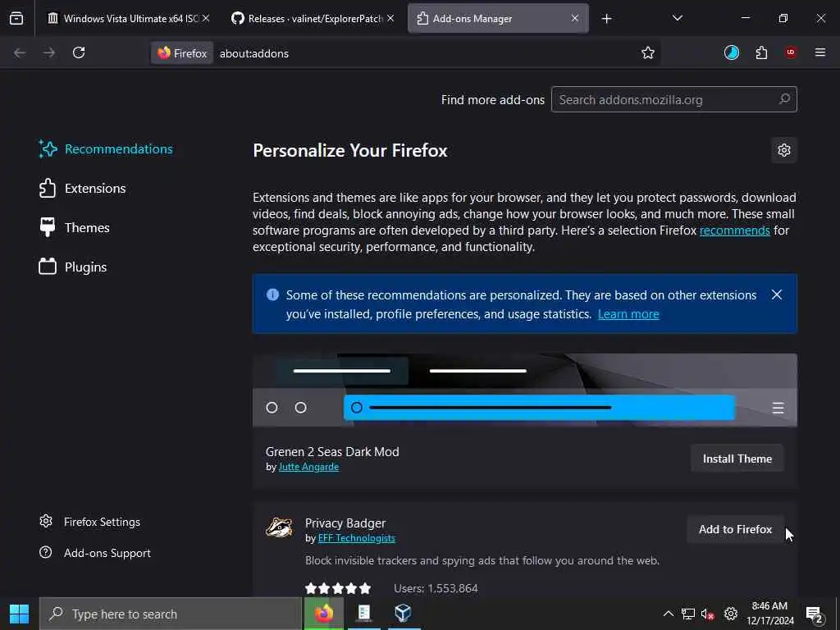Open the Extensions puzzle toolbar button
The image size is (840, 630).
click(761, 52)
